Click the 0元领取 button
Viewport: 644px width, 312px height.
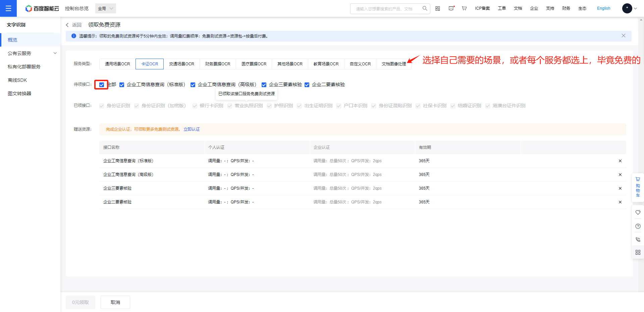point(80,302)
